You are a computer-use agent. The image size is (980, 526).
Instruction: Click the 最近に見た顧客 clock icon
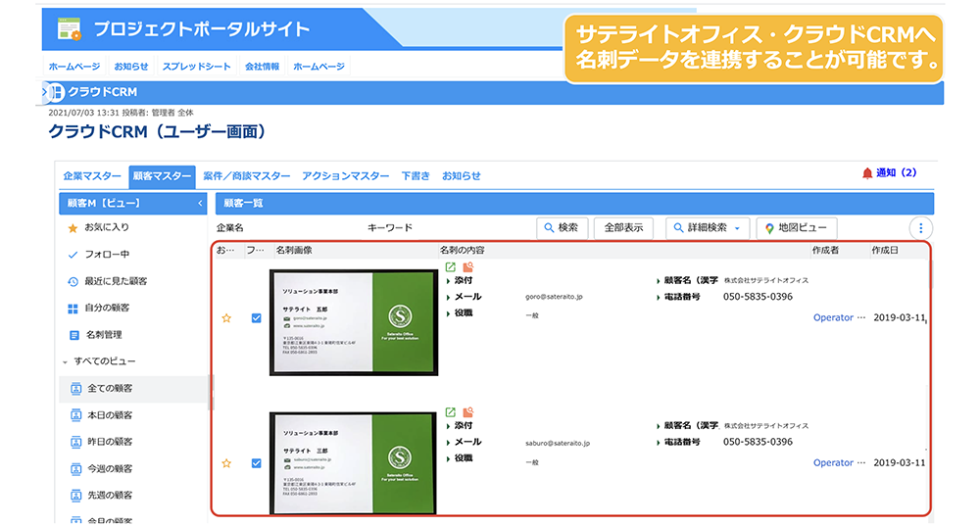(x=73, y=282)
